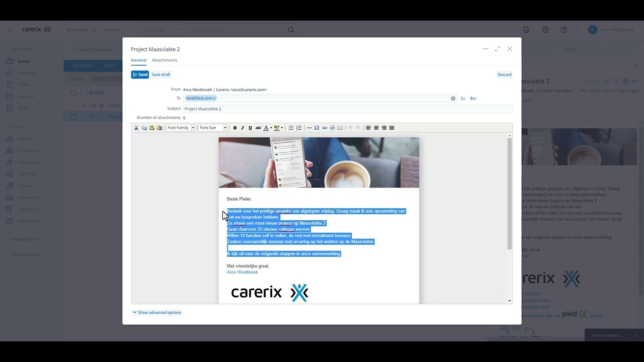Open the help question mark icon
The height and width of the screenshot is (362, 644).
pyautogui.click(x=563, y=30)
